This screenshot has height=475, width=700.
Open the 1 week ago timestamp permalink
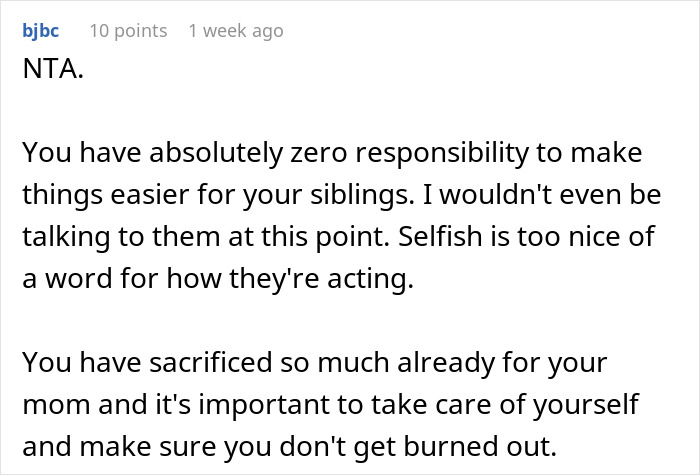236,31
